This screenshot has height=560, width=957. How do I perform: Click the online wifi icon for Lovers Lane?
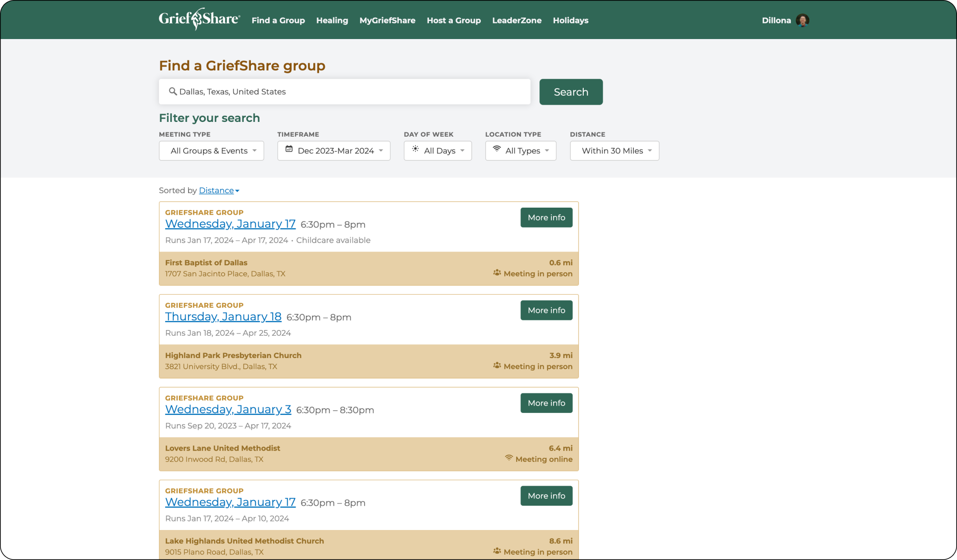pyautogui.click(x=509, y=459)
